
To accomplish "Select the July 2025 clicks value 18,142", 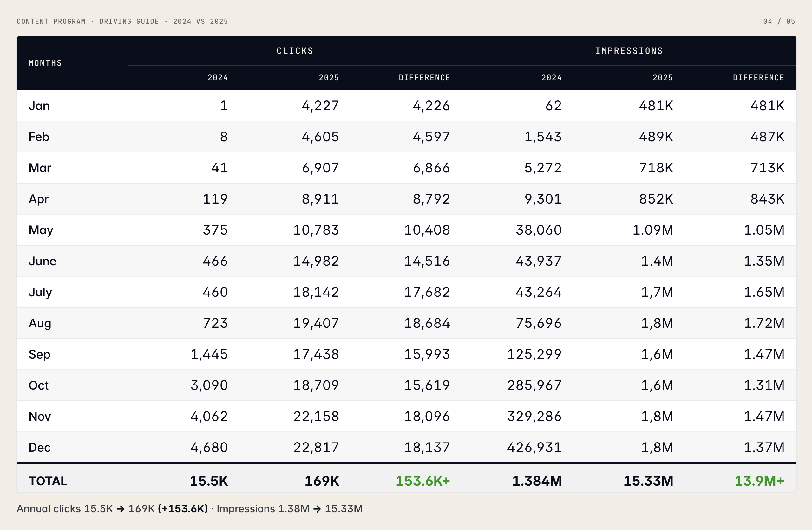I will click(x=316, y=292).
